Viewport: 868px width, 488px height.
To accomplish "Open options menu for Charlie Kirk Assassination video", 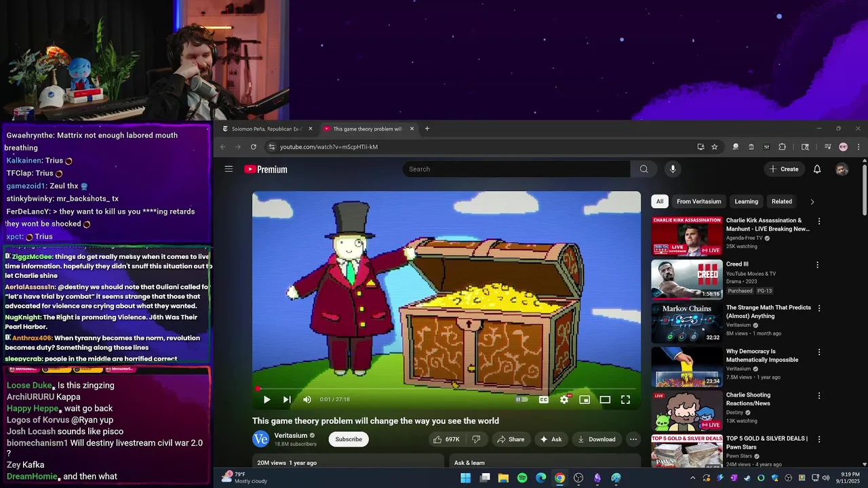I will pos(818,221).
